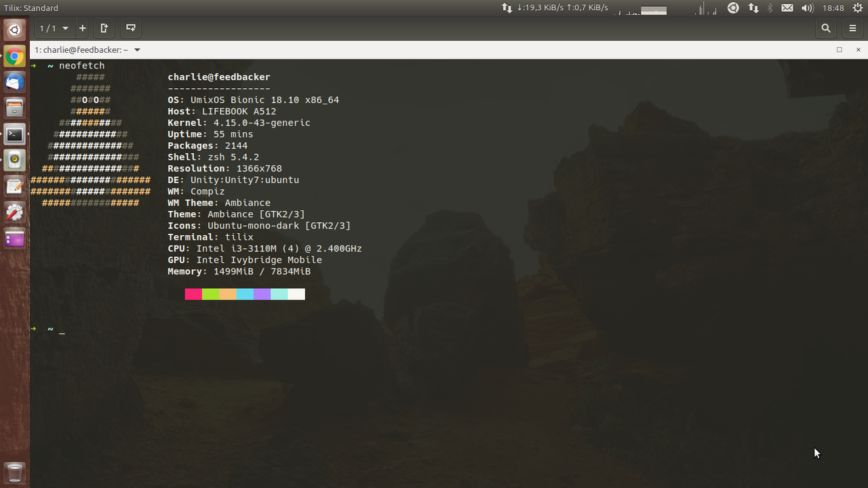The image size is (868, 488).
Task: Click the pink color block
Action: point(193,294)
